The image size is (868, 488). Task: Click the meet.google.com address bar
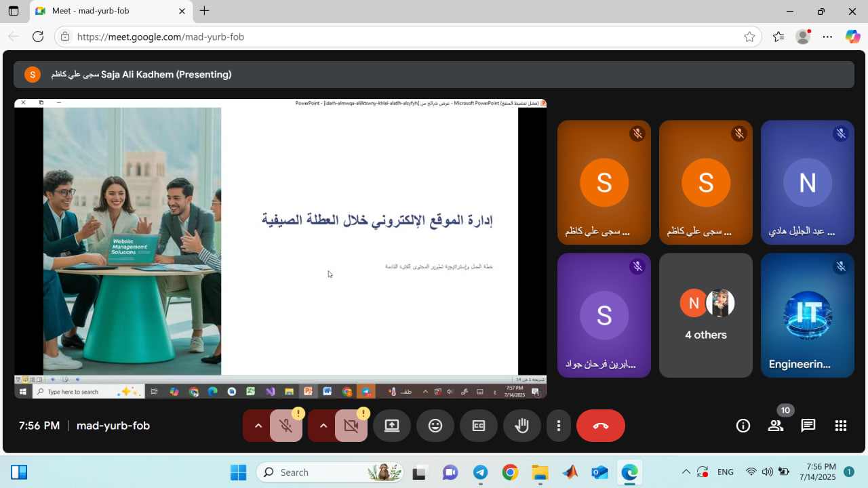click(407, 37)
